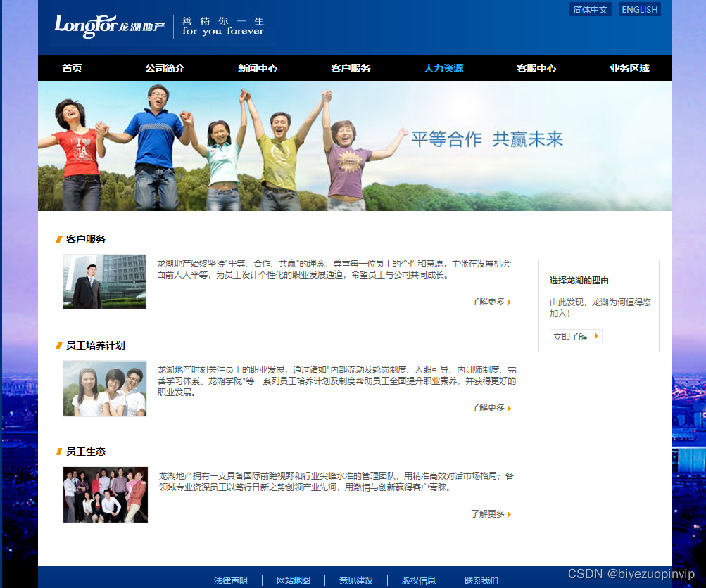The width and height of the screenshot is (706, 588).
Task: Click the 立即了解 button
Action: coord(576,336)
